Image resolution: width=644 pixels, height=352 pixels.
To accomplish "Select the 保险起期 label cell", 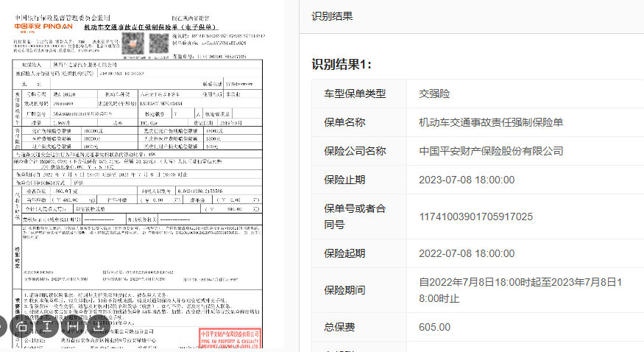I will [359, 253].
